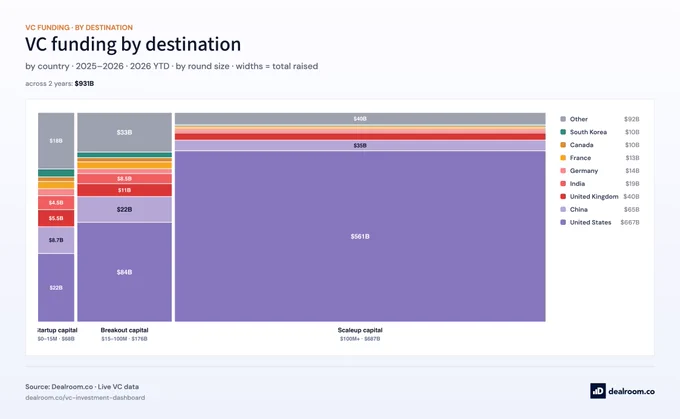Viewport: 680px width, 419px height.
Task: Click the China legend color square
Action: click(x=563, y=210)
